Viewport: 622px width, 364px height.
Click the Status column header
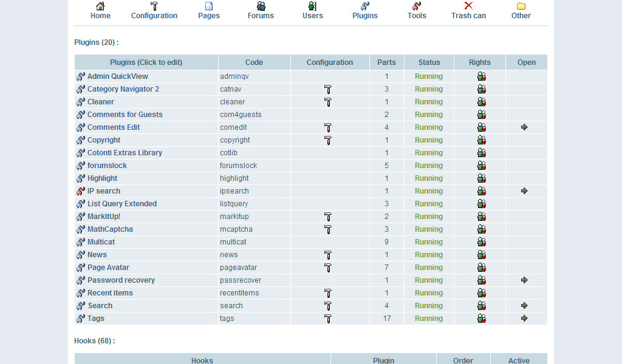pos(429,62)
